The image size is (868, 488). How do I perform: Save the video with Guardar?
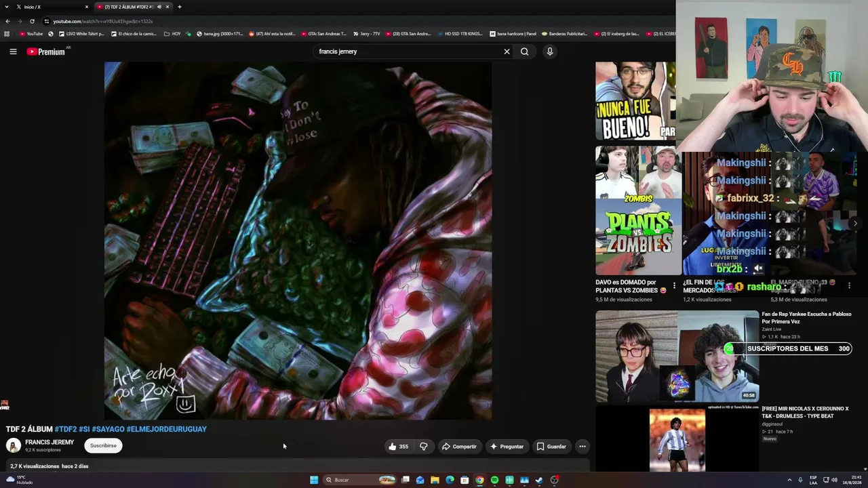[x=551, y=447]
